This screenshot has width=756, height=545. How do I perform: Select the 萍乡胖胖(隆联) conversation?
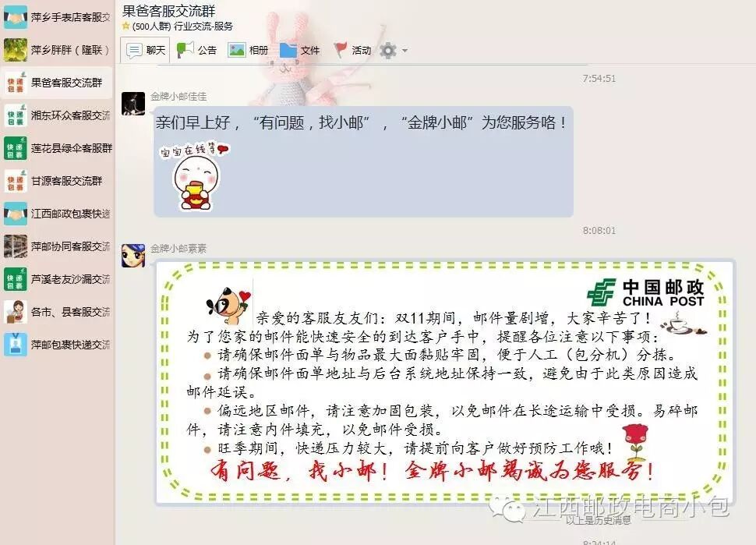57,50
